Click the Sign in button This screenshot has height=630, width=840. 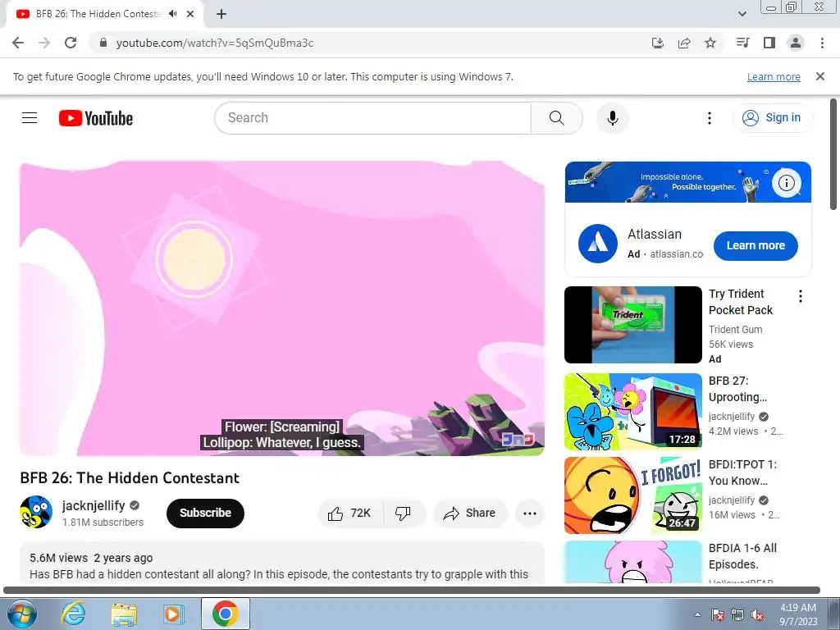(772, 118)
